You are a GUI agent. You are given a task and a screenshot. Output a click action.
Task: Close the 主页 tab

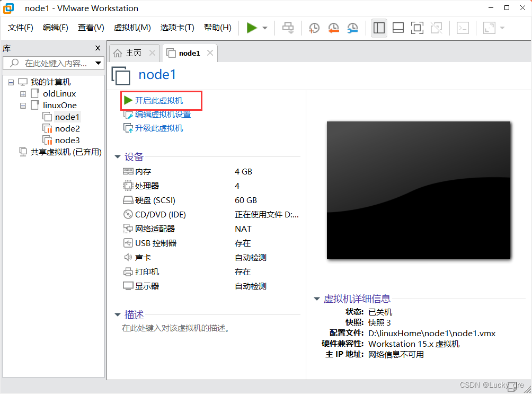coord(152,53)
